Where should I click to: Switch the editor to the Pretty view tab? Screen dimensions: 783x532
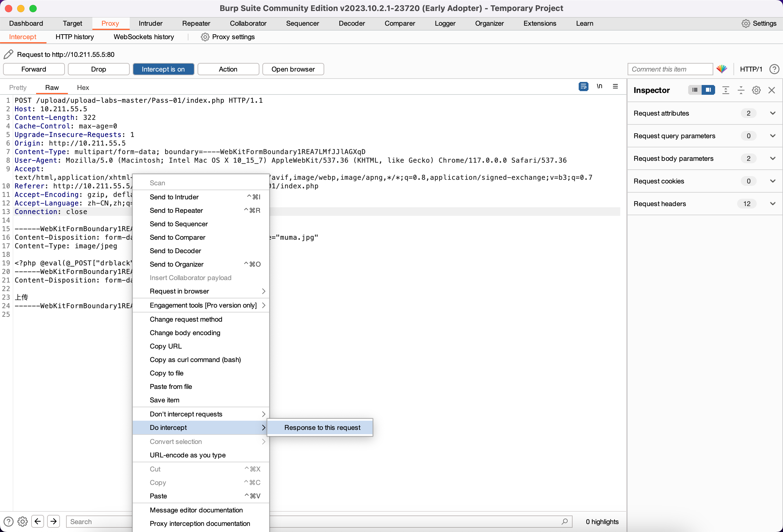[x=18, y=87]
